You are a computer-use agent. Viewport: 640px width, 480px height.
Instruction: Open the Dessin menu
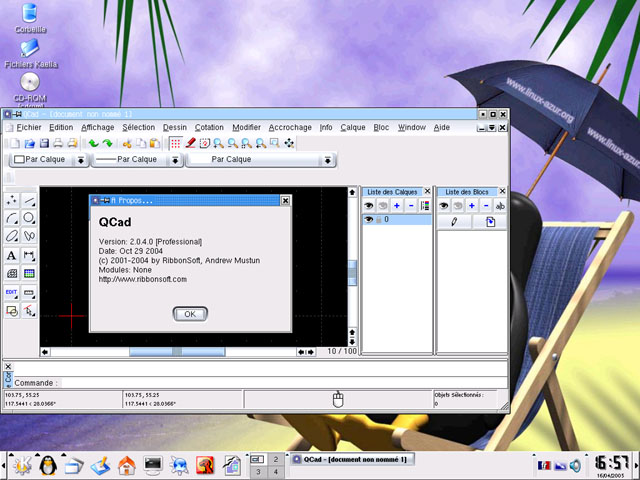pyautogui.click(x=175, y=127)
